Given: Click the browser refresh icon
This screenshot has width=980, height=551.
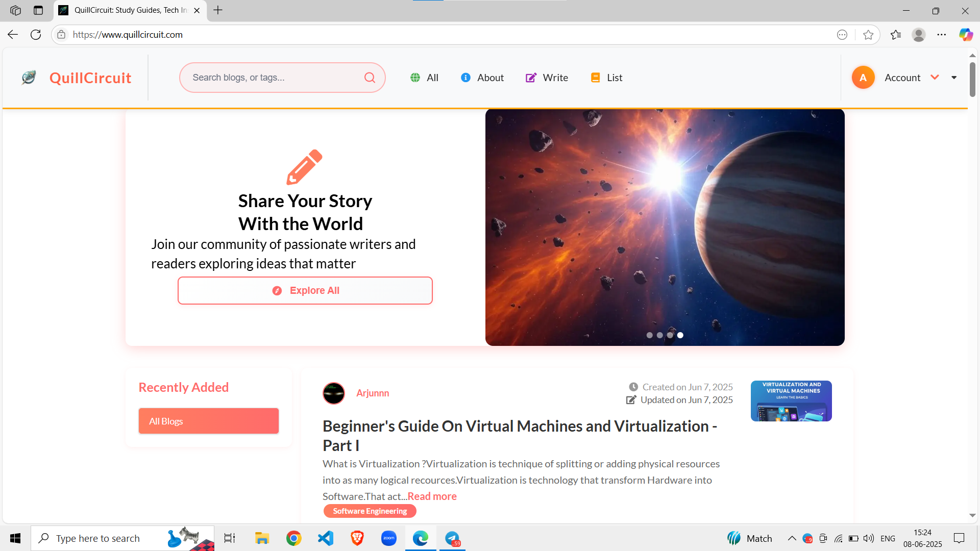Looking at the screenshot, I should pyautogui.click(x=36, y=35).
